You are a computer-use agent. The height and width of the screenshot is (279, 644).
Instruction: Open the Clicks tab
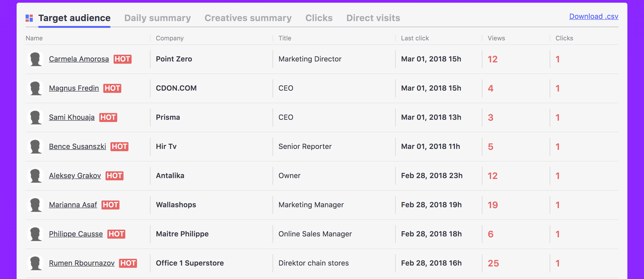click(x=319, y=18)
